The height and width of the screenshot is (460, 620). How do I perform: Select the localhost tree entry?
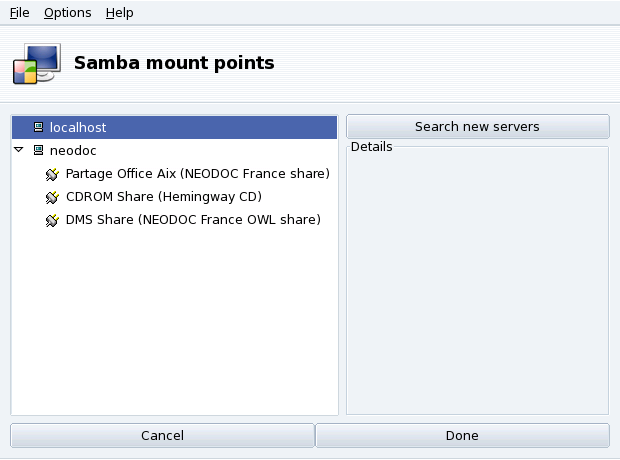[x=78, y=127]
